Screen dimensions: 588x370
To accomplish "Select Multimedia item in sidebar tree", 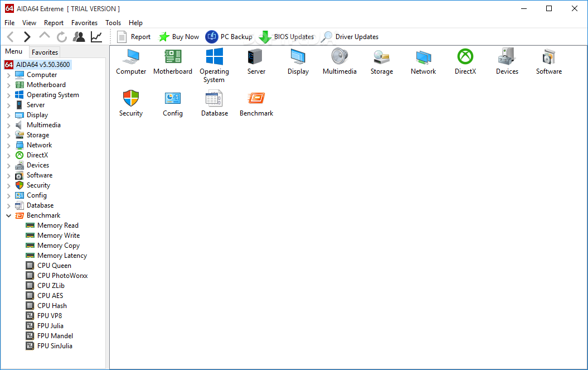I will pyautogui.click(x=43, y=125).
